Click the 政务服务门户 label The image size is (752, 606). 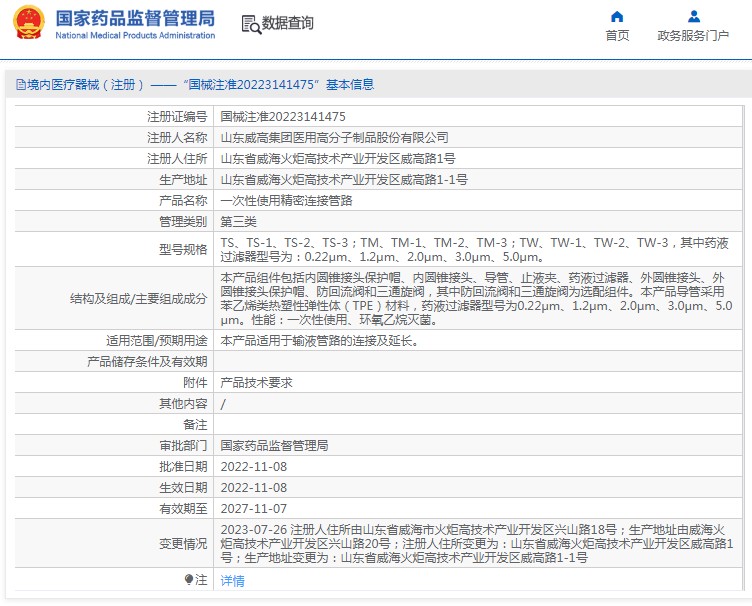pyautogui.click(x=693, y=35)
